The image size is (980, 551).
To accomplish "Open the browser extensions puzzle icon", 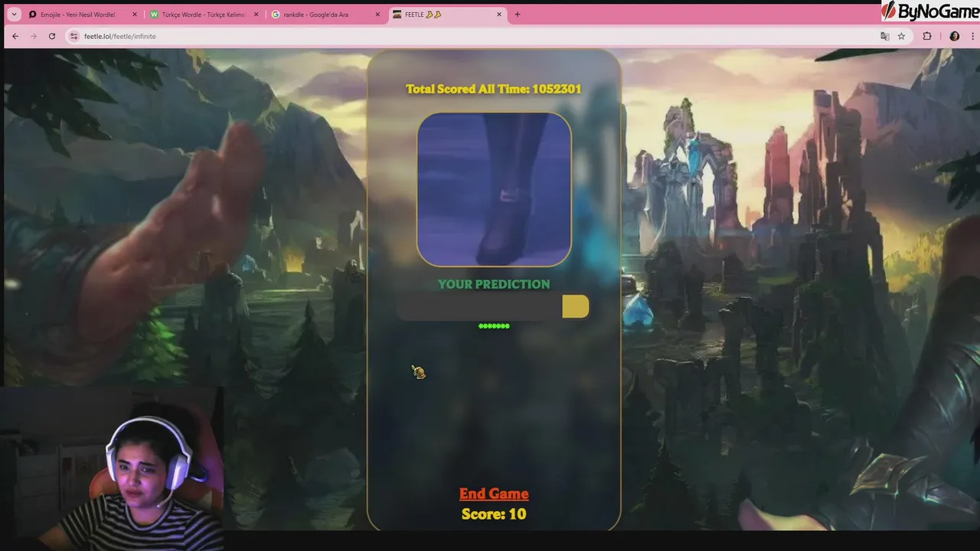I will 927,36.
